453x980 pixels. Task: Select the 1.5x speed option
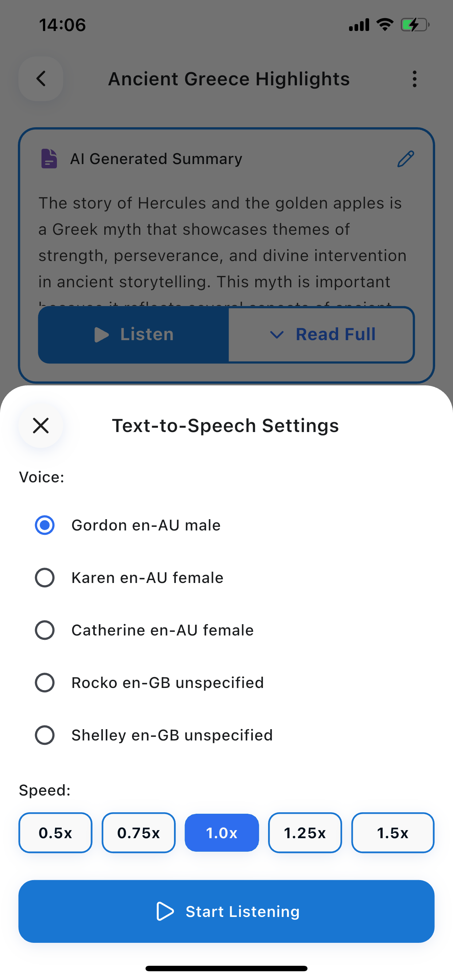tap(392, 833)
